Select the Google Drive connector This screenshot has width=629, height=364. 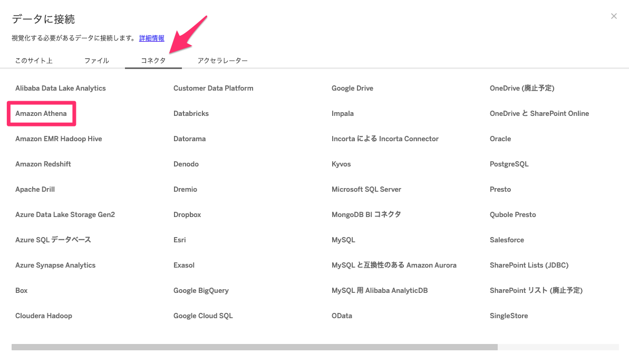(352, 88)
